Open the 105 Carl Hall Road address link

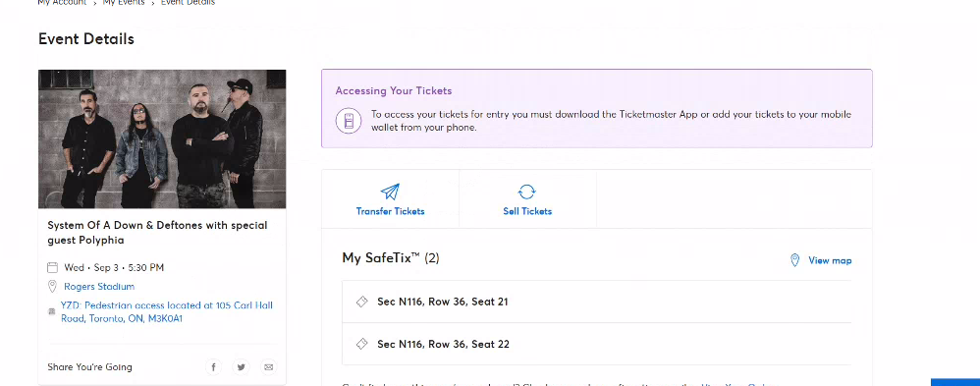[167, 311]
